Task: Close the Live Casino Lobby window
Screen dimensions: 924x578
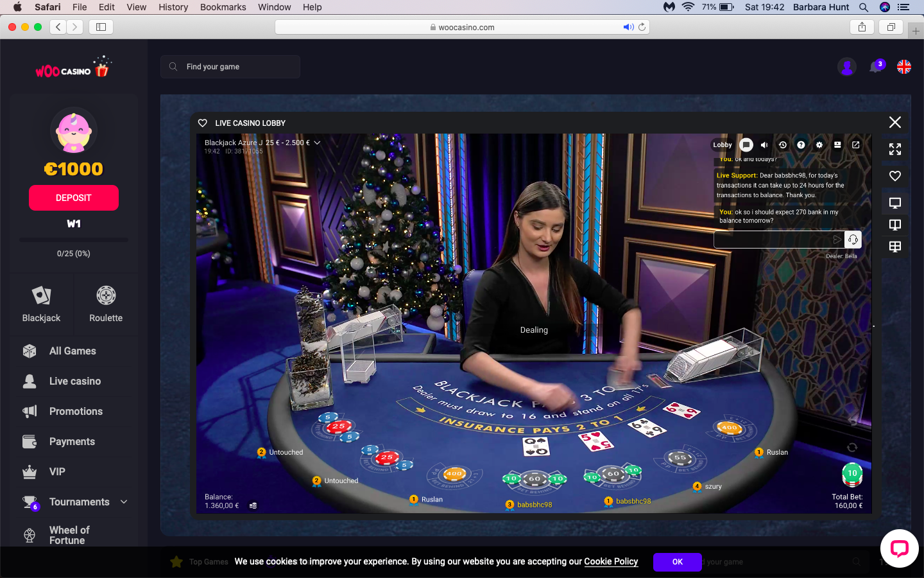Action: 895,122
